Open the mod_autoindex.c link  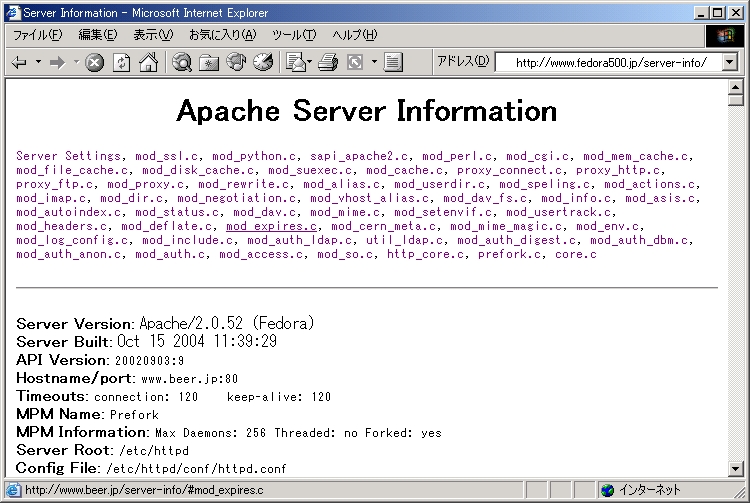tap(68, 212)
